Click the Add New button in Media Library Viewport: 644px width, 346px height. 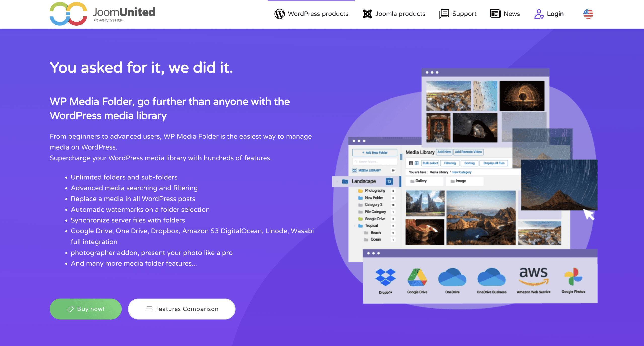(x=444, y=152)
